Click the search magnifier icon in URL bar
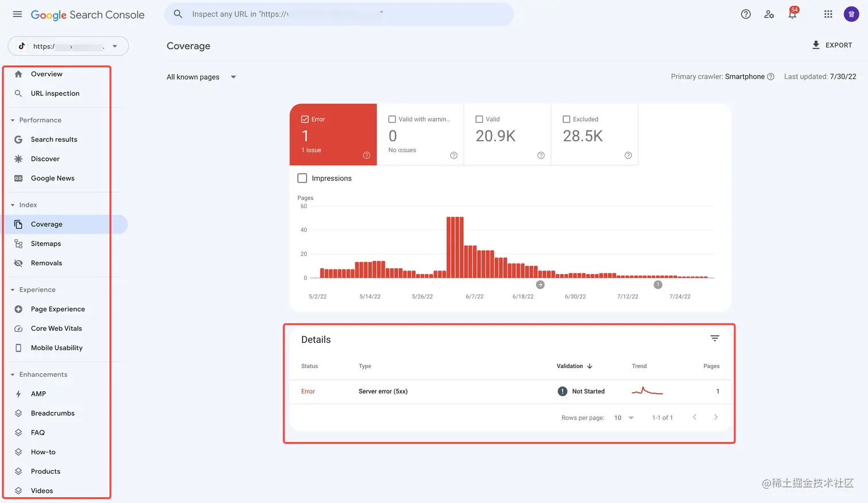The height and width of the screenshot is (503, 868). coord(178,14)
